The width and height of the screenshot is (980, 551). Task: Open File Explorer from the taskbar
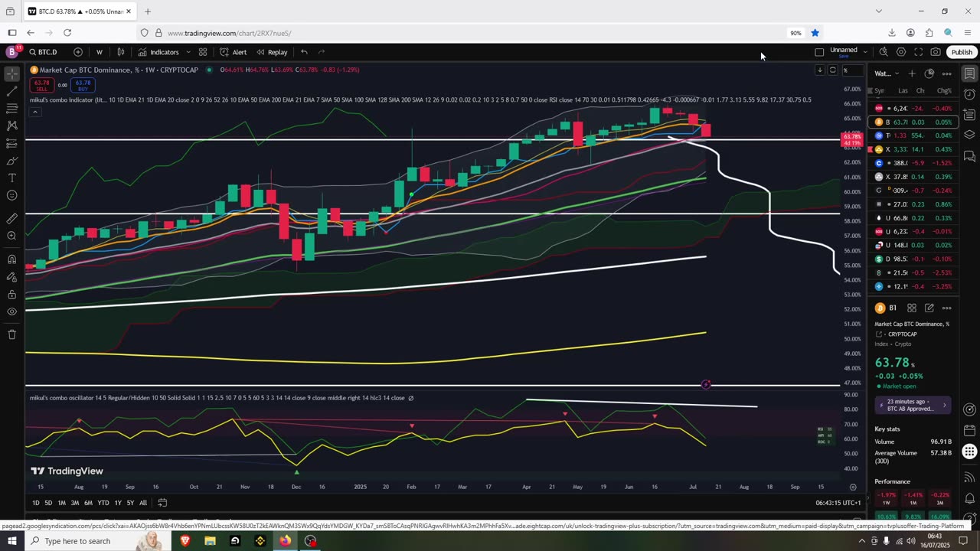pos(210,541)
